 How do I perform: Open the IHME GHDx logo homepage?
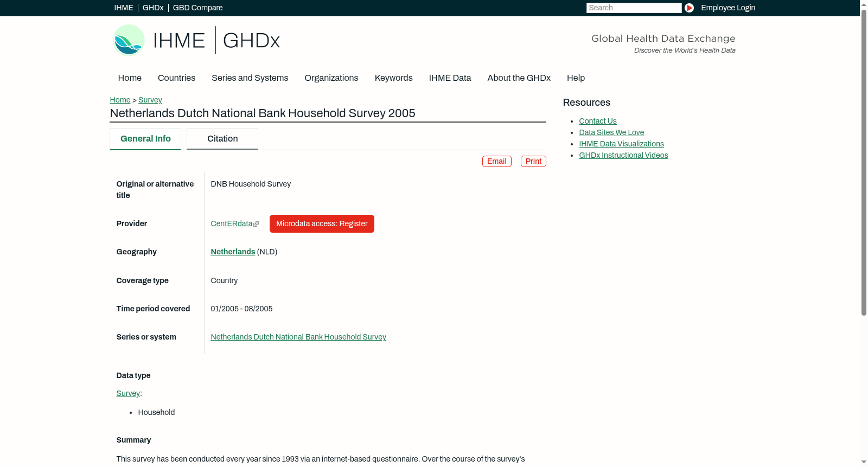pyautogui.click(x=196, y=40)
